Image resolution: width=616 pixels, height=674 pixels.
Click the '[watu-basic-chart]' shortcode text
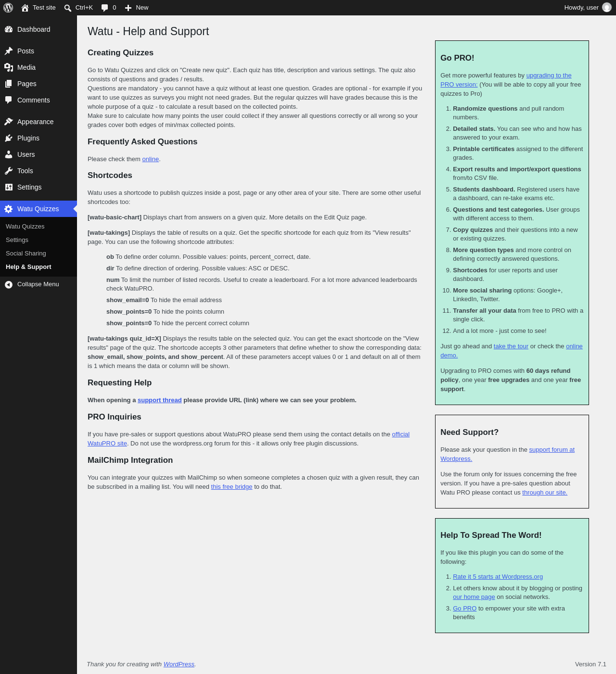115,217
